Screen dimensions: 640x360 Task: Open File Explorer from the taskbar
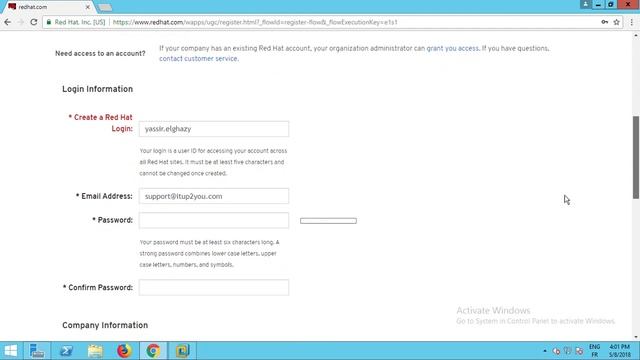95,351
